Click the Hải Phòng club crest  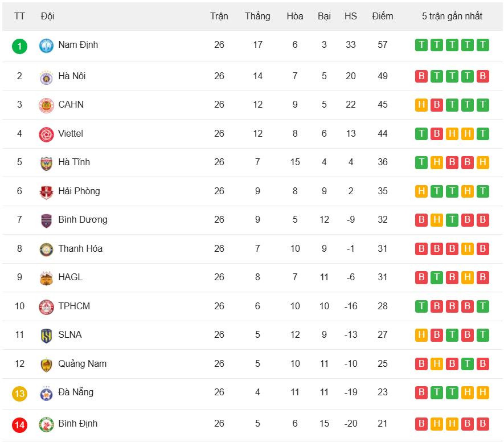coord(46,192)
